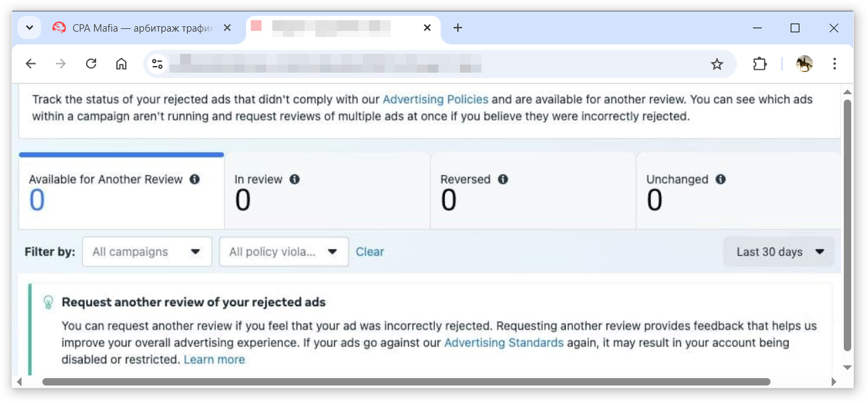
Task: Open the Advertising Policies link
Action: (436, 99)
